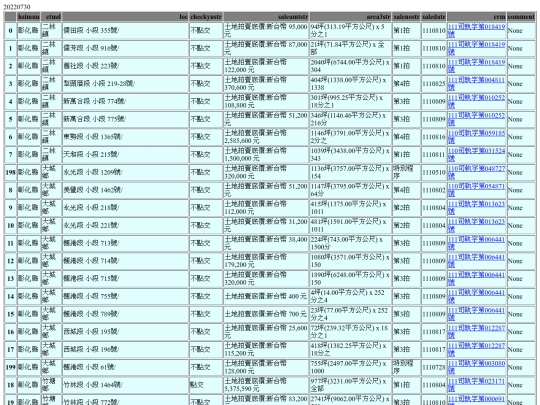Open the 012287 case link in row 17

[x=476, y=350]
